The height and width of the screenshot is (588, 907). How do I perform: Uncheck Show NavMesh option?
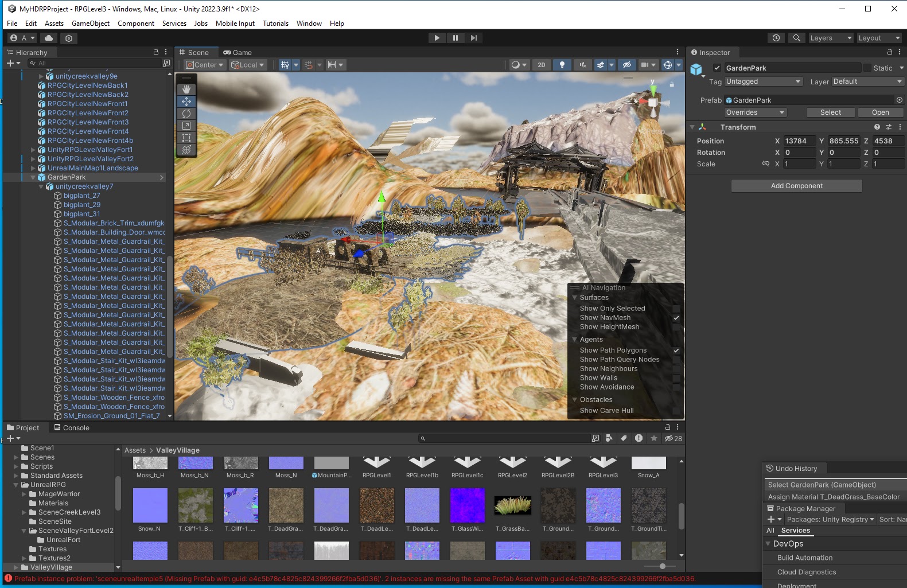pos(676,318)
